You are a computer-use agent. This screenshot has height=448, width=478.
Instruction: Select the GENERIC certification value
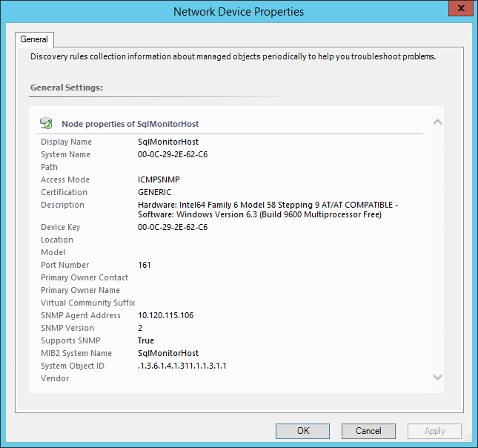point(155,192)
